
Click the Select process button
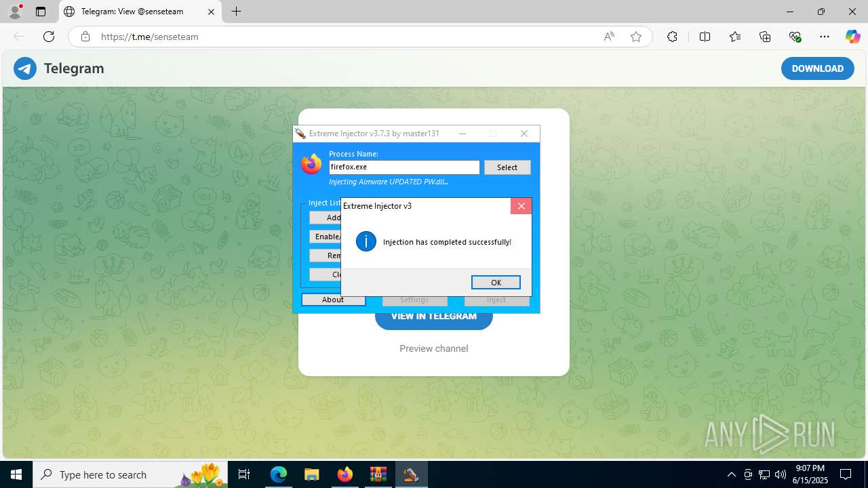[x=507, y=167]
